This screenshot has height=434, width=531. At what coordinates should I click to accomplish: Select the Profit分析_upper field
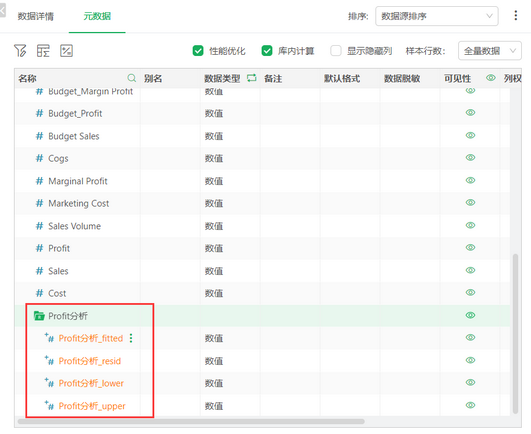[92, 406]
